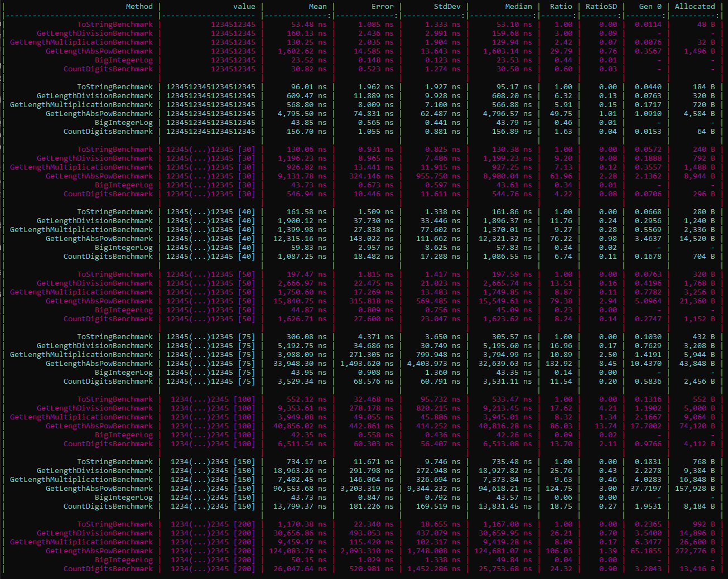Select the mean value 96.01 ns

(309, 87)
